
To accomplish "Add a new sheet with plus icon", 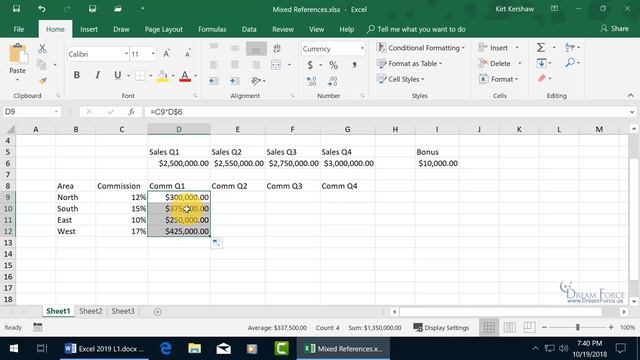I will click(157, 312).
